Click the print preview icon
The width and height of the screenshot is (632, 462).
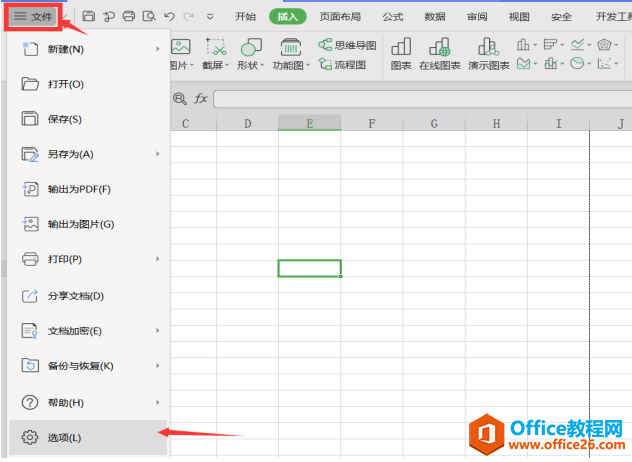pos(149,16)
